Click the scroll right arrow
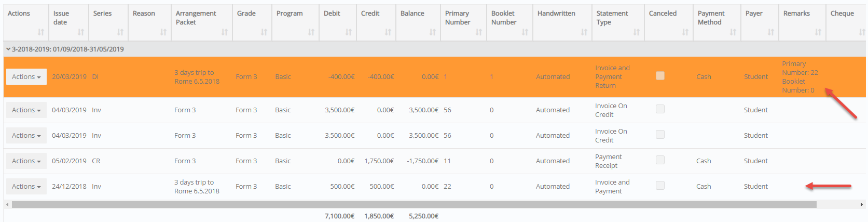Image resolution: width=868 pixels, height=222 pixels. coord(862,205)
